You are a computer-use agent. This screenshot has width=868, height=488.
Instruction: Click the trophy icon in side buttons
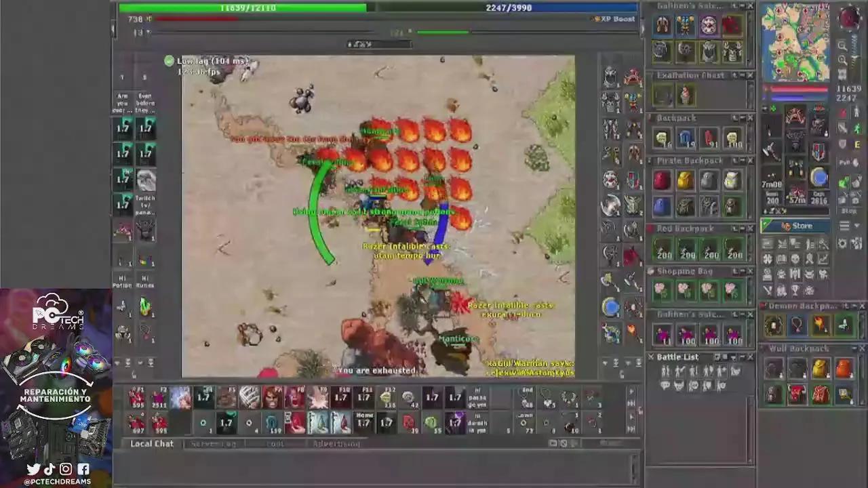click(795, 291)
